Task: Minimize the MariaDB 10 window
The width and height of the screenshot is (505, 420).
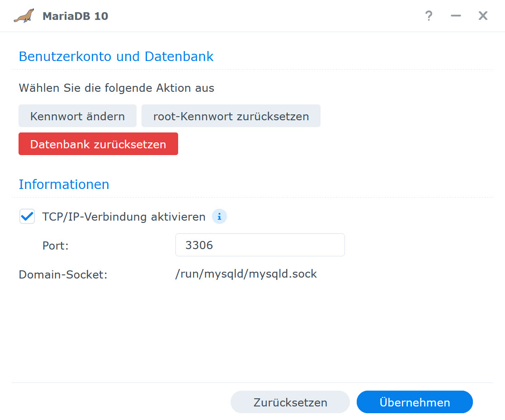Action: [456, 16]
